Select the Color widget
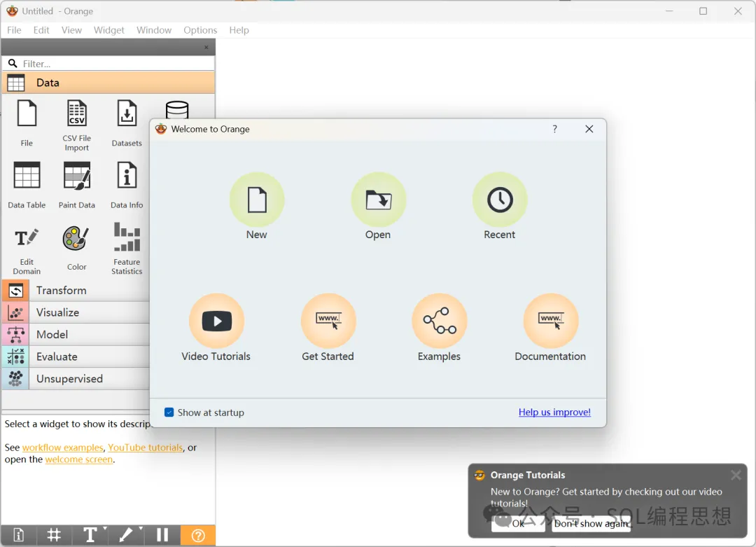This screenshot has height=547, width=756. [x=77, y=248]
